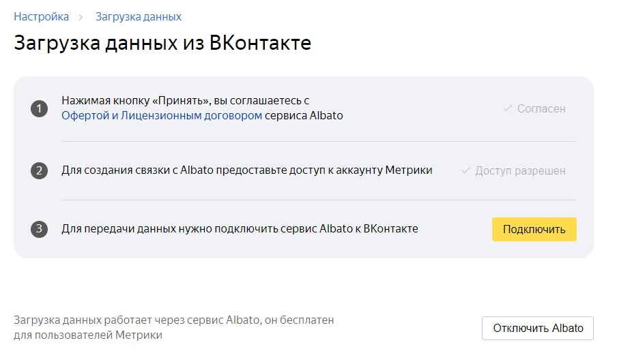Click the «сервиса Albato» text after the link
This screenshot has width=617, height=364.
(x=304, y=116)
